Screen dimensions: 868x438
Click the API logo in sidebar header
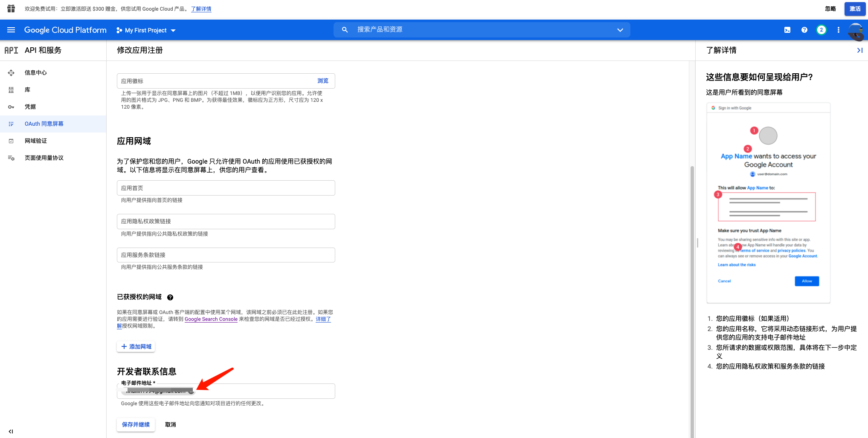click(x=11, y=50)
